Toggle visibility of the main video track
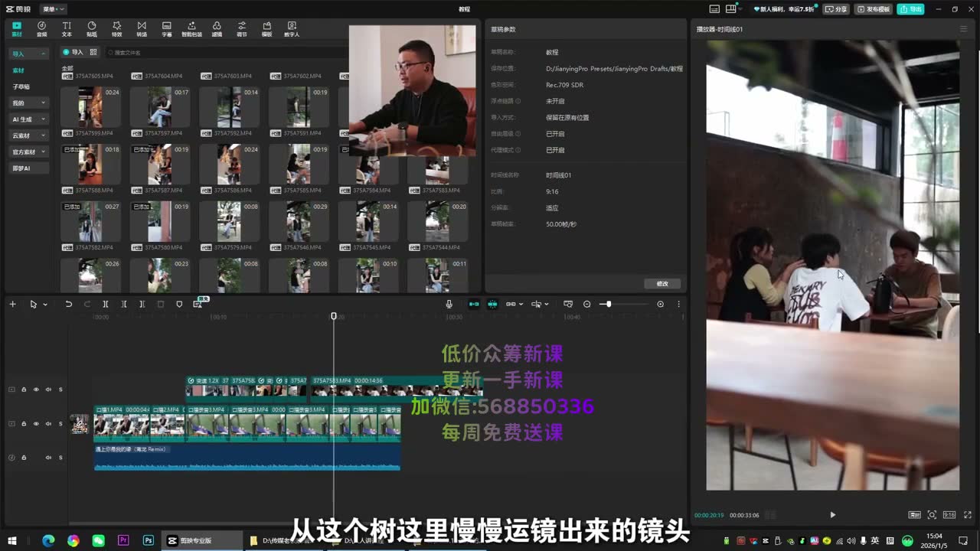980x551 pixels. coord(36,423)
